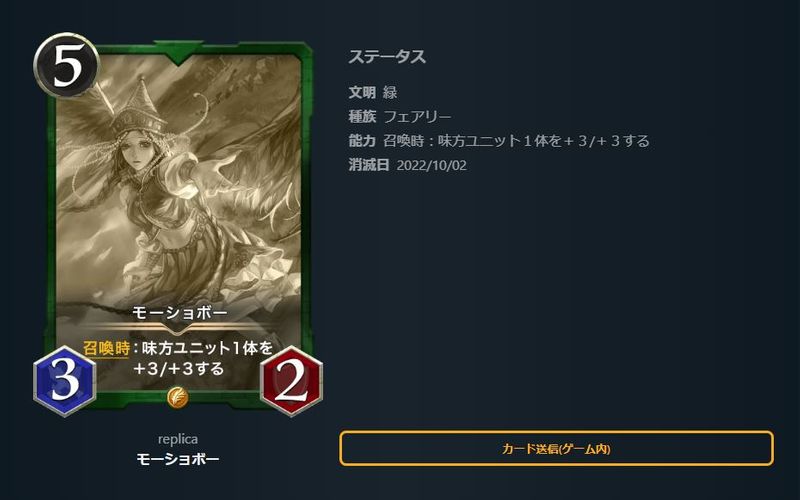Viewport: 800px width, 500px height.
Task: Click the 文明 緑 status row
Action: click(x=373, y=92)
